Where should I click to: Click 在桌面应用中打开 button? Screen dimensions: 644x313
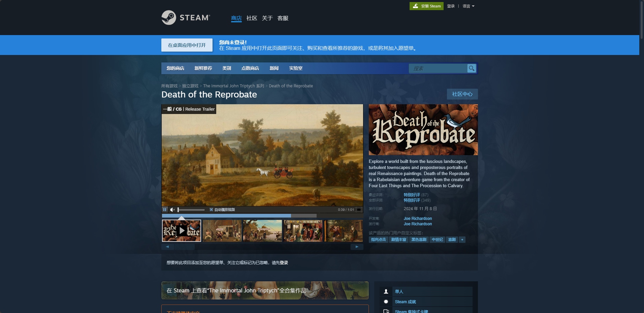(187, 45)
